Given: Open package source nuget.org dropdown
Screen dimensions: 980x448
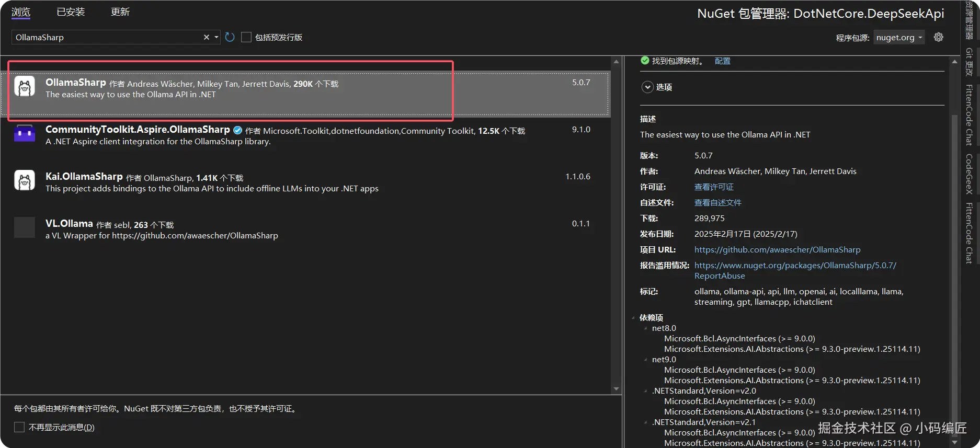Looking at the screenshot, I should pyautogui.click(x=899, y=37).
